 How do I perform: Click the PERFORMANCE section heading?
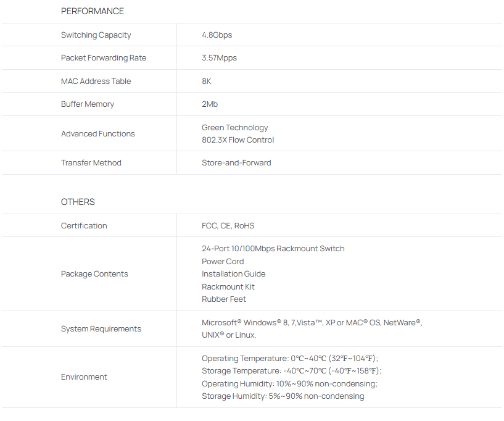click(x=92, y=11)
